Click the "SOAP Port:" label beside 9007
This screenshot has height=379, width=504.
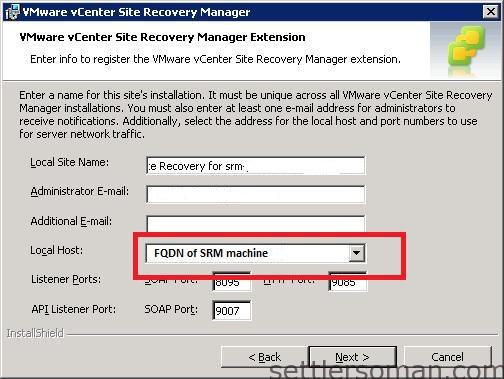point(171,309)
